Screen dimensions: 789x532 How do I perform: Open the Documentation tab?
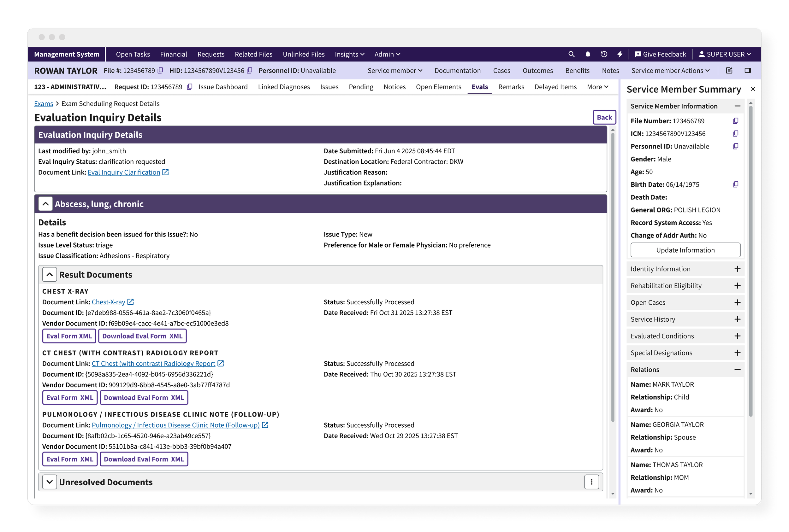pos(457,71)
